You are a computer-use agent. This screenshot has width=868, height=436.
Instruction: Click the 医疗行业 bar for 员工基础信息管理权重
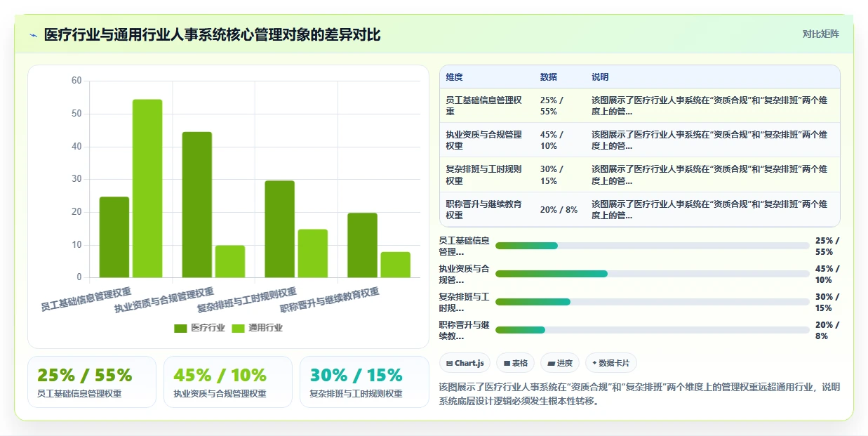click(x=114, y=237)
